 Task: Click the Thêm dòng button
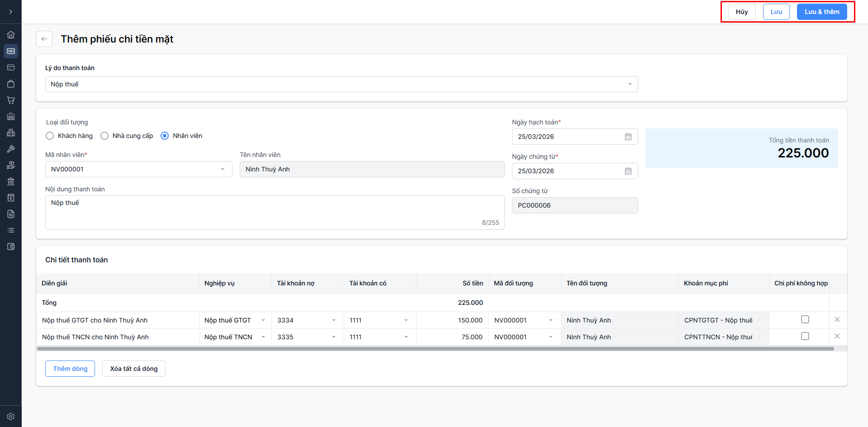pyautogui.click(x=70, y=369)
